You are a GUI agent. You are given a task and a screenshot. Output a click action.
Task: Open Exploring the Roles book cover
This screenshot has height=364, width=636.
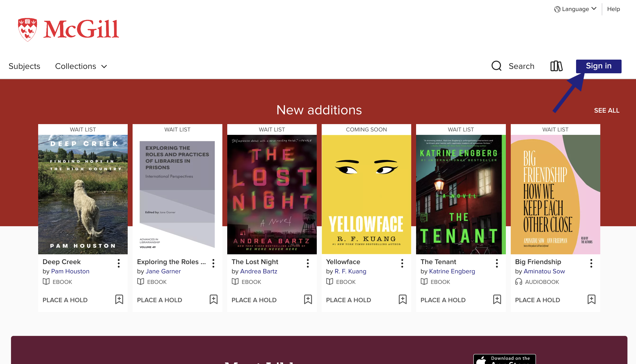[177, 194]
